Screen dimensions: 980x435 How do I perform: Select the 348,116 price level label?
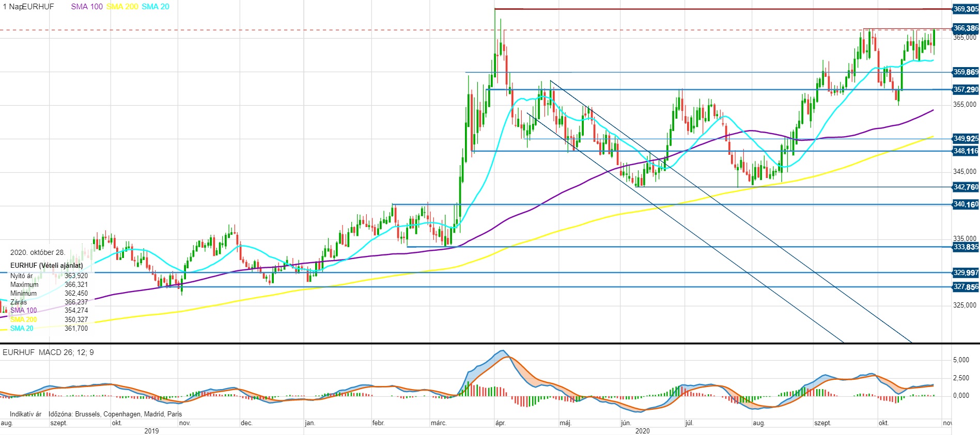966,151
